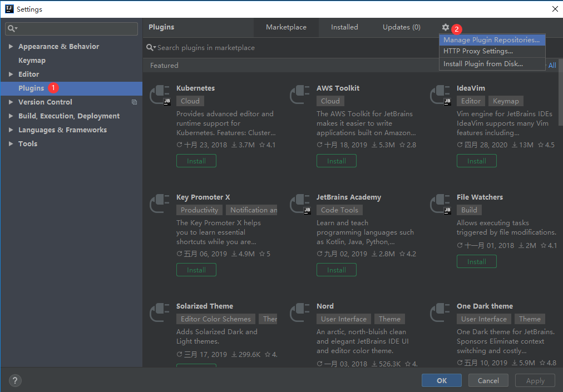Click the One Dark theme plugin icon
This screenshot has height=392, width=563.
[x=440, y=312]
